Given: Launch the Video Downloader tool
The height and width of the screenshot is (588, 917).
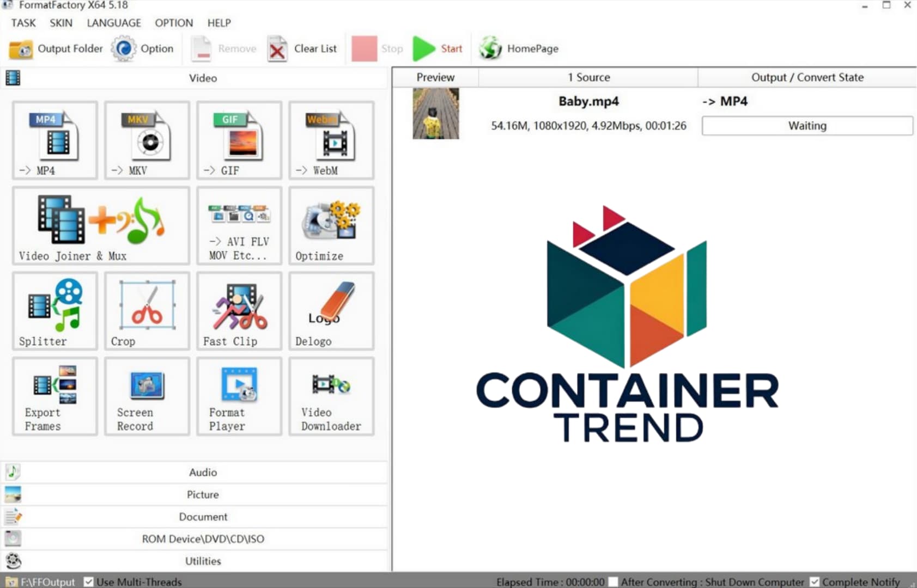Looking at the screenshot, I should pos(331,396).
